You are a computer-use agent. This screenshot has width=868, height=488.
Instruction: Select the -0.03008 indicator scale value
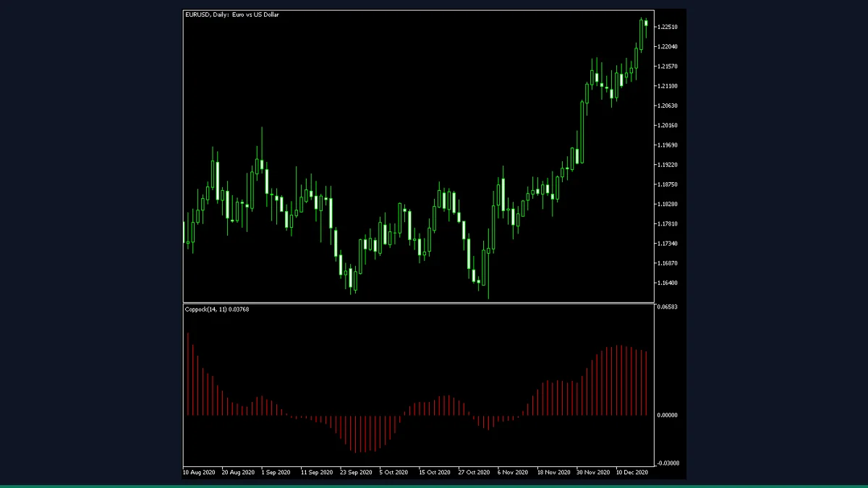[x=667, y=463]
